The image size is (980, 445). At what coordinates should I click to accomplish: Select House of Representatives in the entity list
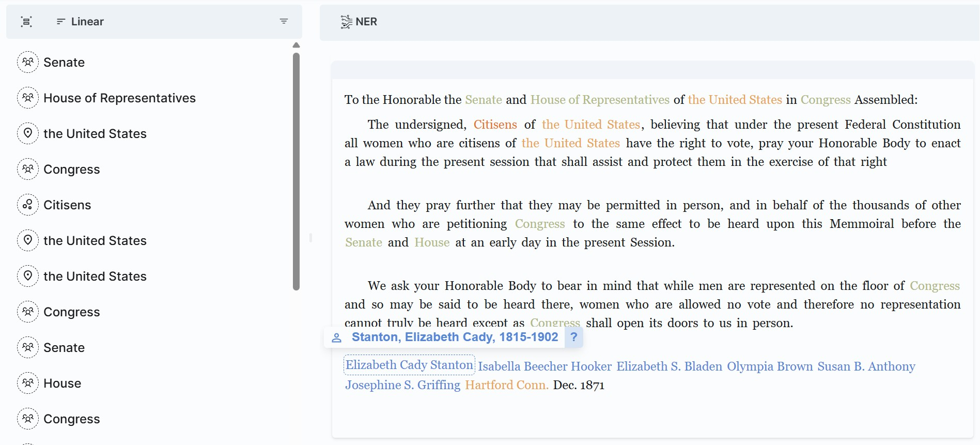(119, 98)
